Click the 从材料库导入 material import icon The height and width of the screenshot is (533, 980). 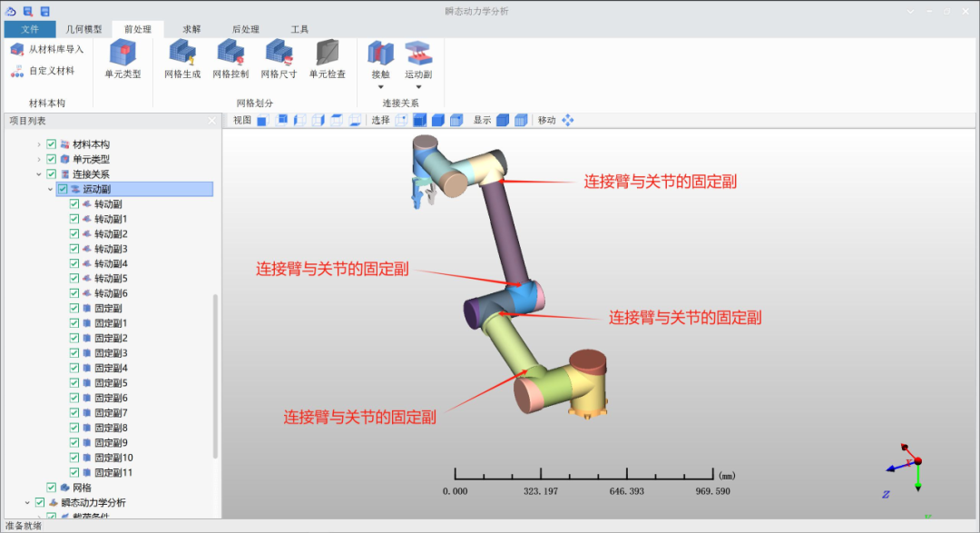17,49
